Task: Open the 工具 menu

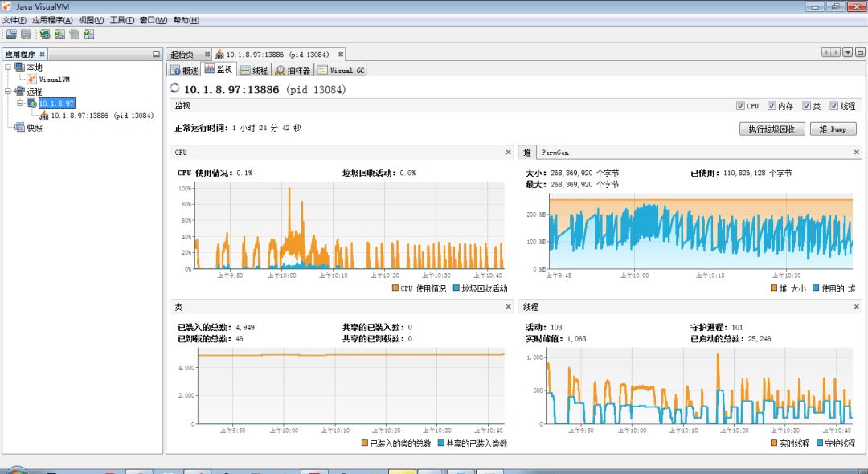Action: [x=122, y=20]
